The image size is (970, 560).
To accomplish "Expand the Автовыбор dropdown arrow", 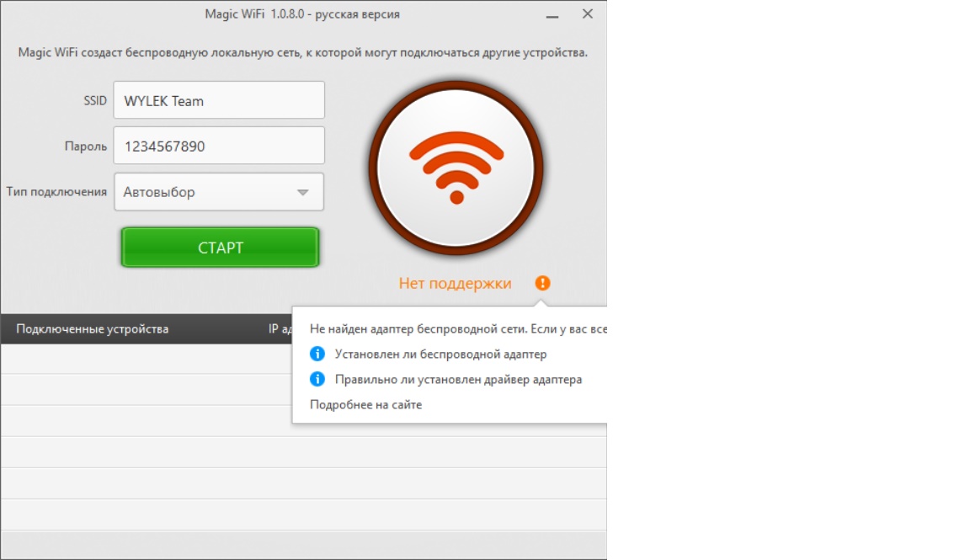I will click(x=302, y=193).
